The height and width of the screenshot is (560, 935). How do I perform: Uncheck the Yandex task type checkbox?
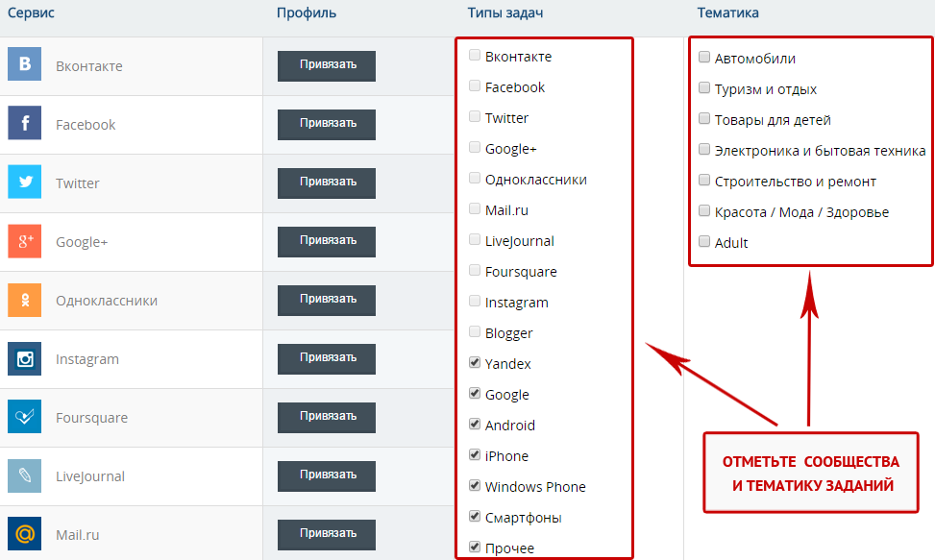coord(475,362)
